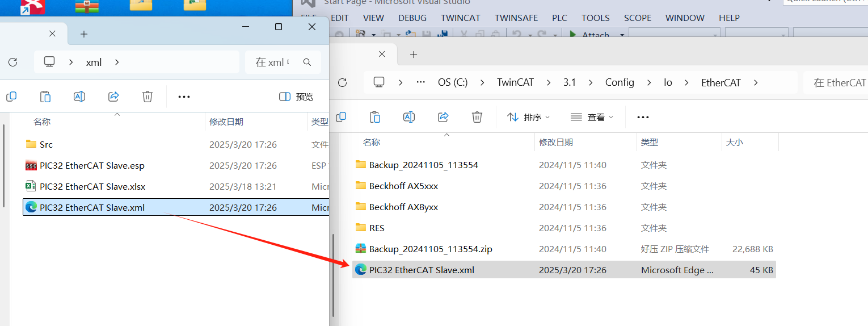Open SCOPE menu in Visual Studio
Image resolution: width=868 pixels, height=326 pixels.
[x=638, y=18]
